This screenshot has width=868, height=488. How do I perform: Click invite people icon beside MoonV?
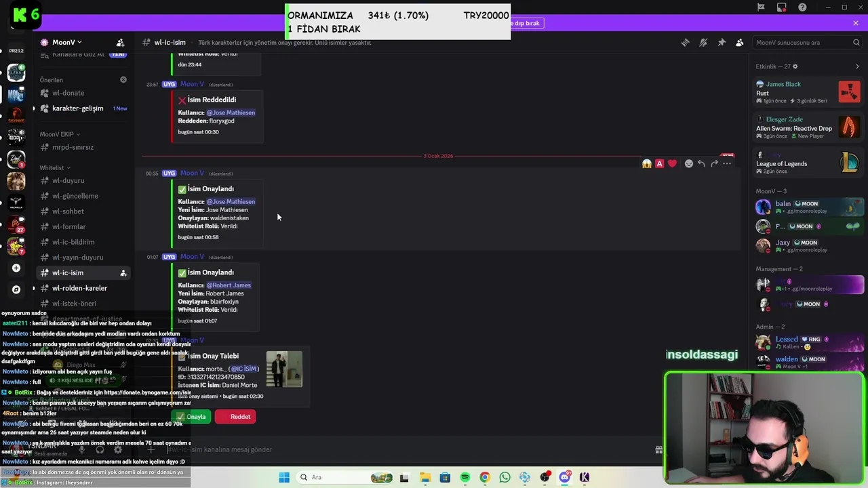click(120, 42)
